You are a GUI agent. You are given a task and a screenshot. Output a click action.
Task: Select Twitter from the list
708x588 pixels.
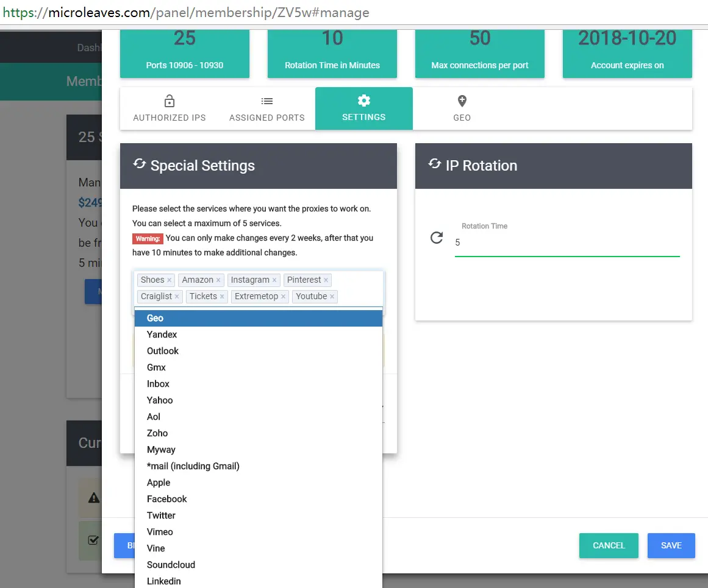(x=259, y=516)
